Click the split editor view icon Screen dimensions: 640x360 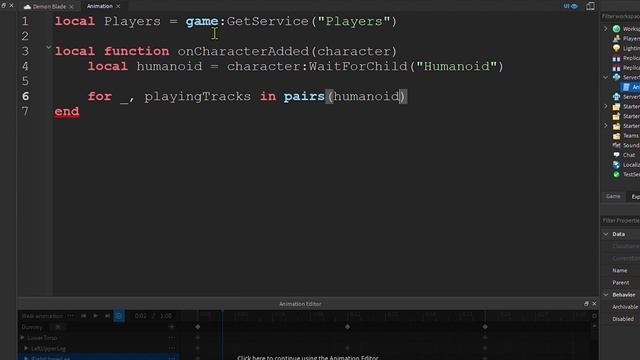tap(590, 6)
